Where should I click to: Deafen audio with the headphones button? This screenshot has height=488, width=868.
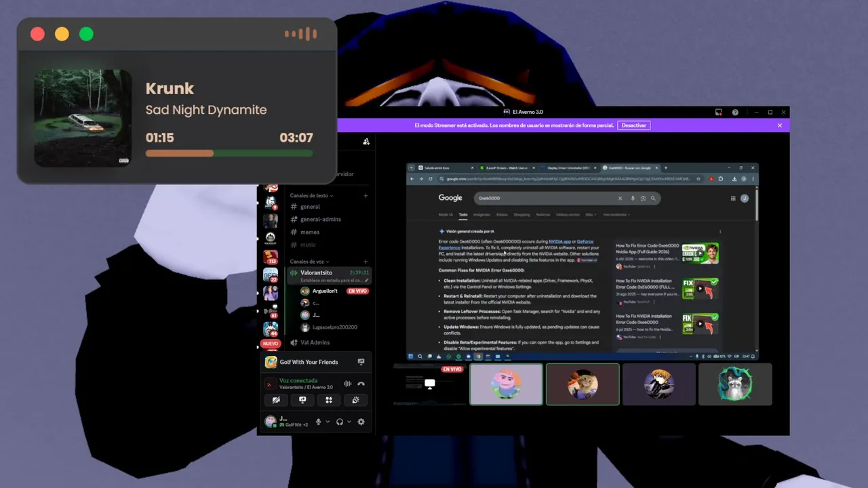pos(340,422)
